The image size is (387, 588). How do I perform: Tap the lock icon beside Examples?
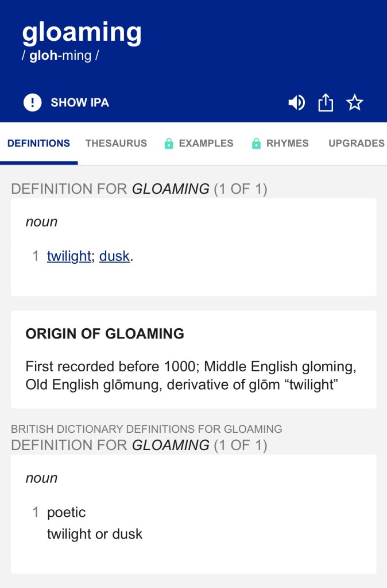click(169, 144)
